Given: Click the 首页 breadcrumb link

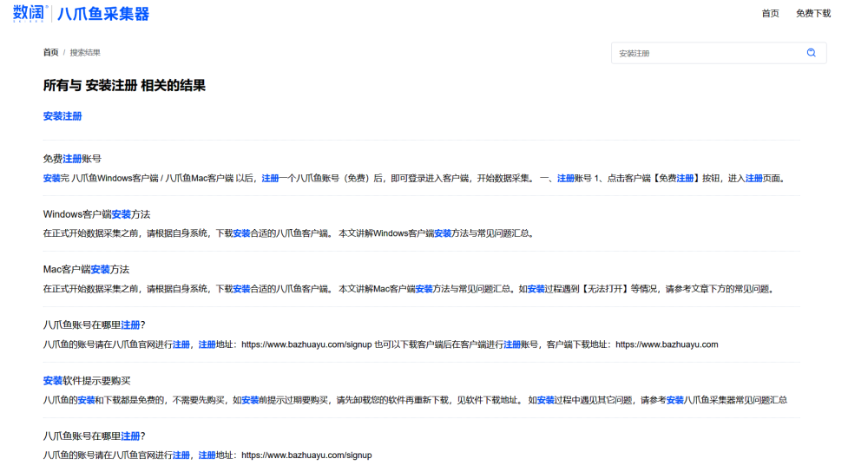Looking at the screenshot, I should pyautogui.click(x=50, y=53).
